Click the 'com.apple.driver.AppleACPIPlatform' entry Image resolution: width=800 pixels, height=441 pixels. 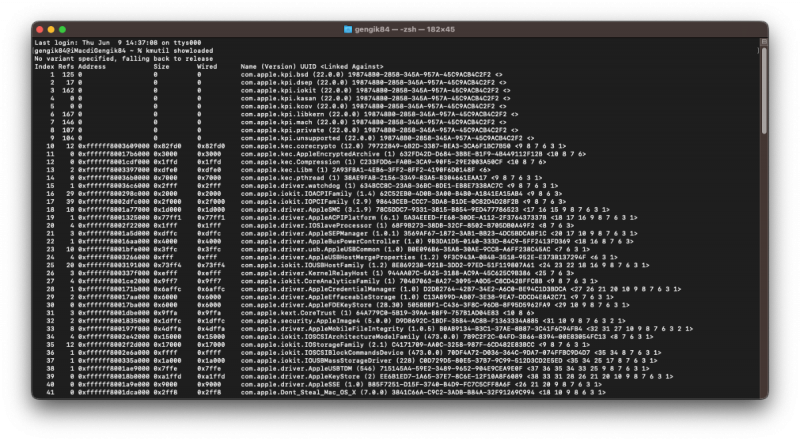(308, 218)
